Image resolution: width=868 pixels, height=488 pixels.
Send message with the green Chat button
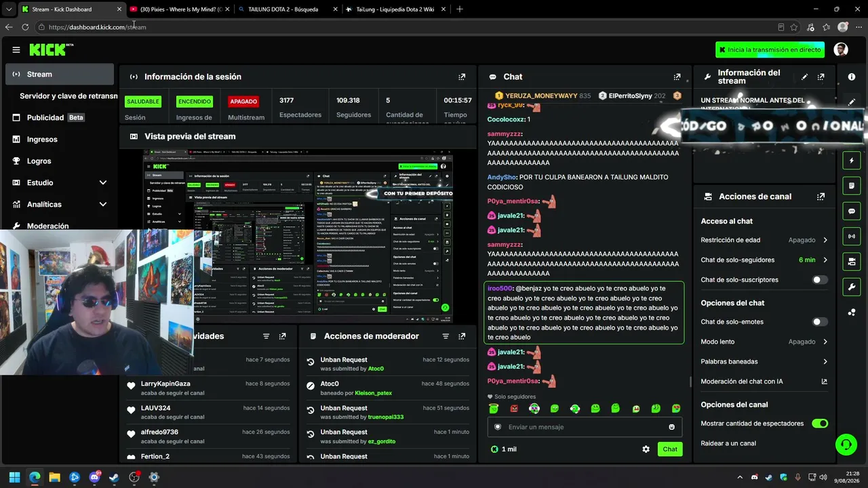pos(670,449)
